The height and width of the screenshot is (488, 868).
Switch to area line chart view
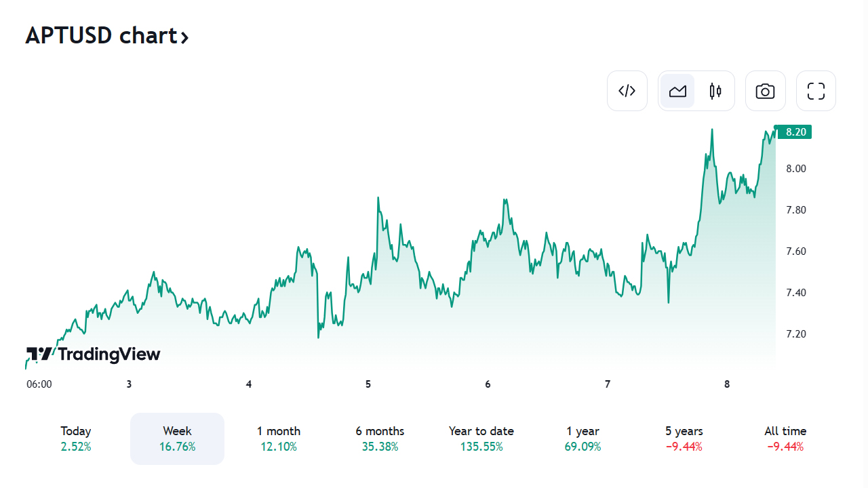click(677, 91)
